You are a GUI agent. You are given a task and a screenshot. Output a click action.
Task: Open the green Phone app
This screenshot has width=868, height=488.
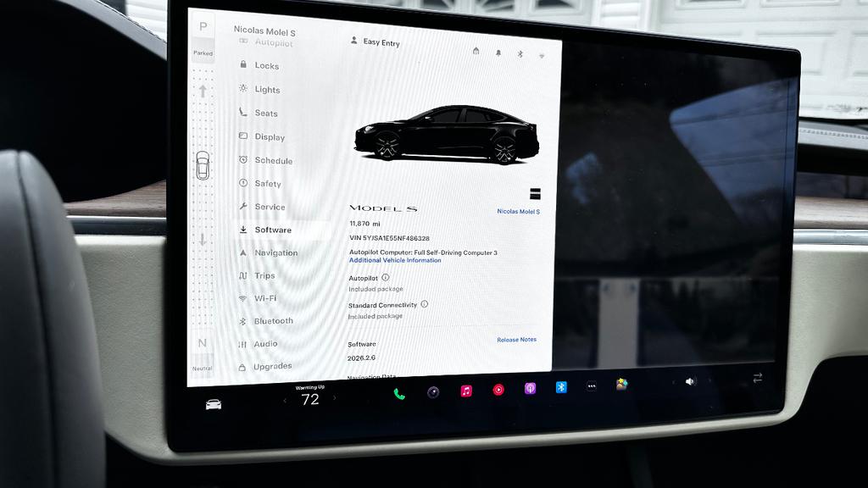point(399,394)
